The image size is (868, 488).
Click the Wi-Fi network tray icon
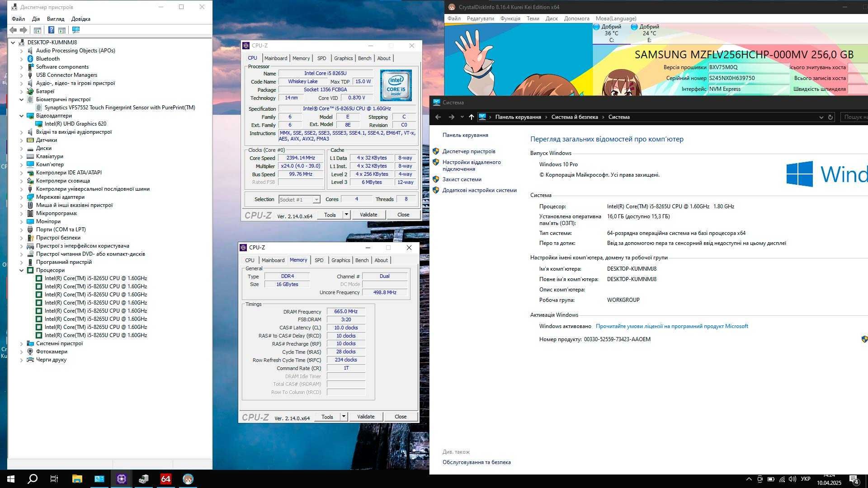point(782,479)
